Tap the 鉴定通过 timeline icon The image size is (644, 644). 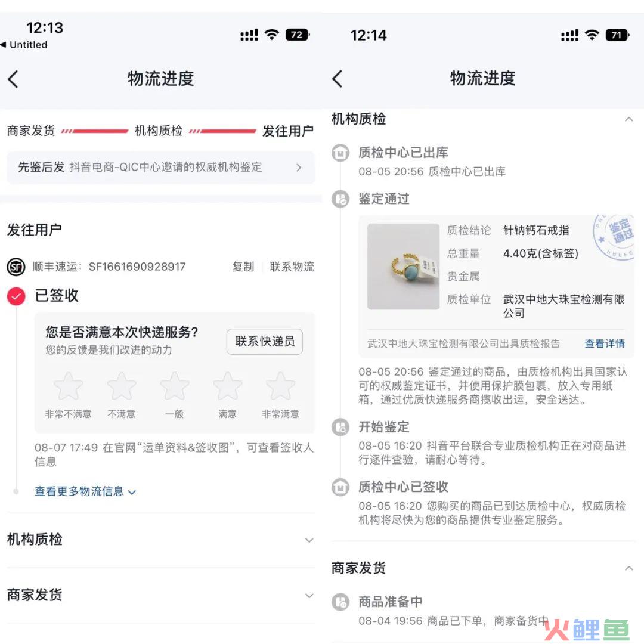(x=340, y=199)
